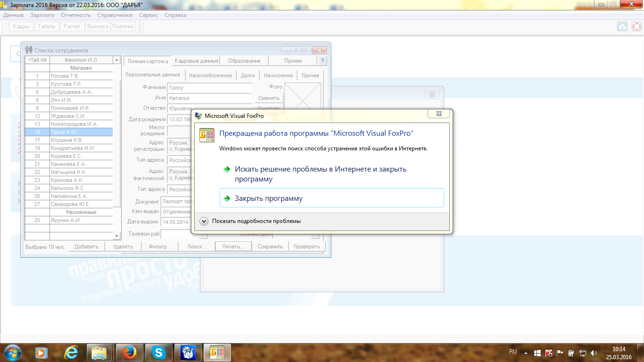644x362 pixels.
Task: Click the Windows Explorer folder taskbar icon
Action: click(x=99, y=352)
